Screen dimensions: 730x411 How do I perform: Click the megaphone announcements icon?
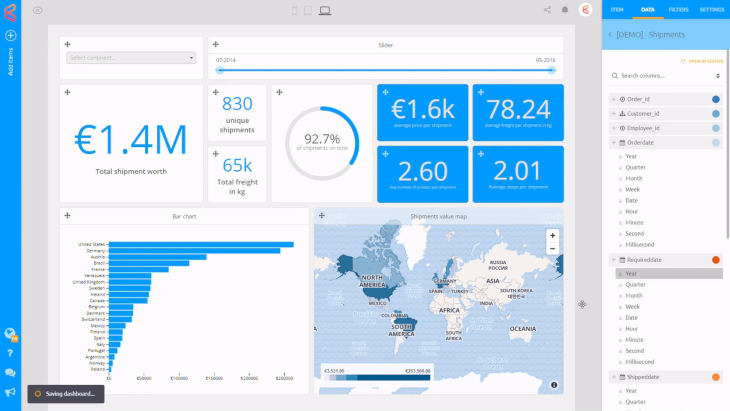click(10, 392)
